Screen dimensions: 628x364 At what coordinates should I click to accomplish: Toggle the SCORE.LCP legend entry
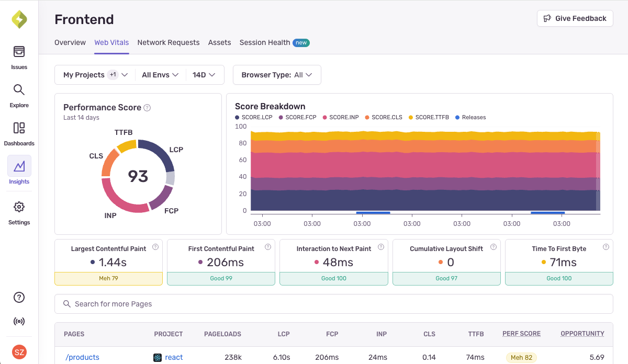(x=254, y=117)
